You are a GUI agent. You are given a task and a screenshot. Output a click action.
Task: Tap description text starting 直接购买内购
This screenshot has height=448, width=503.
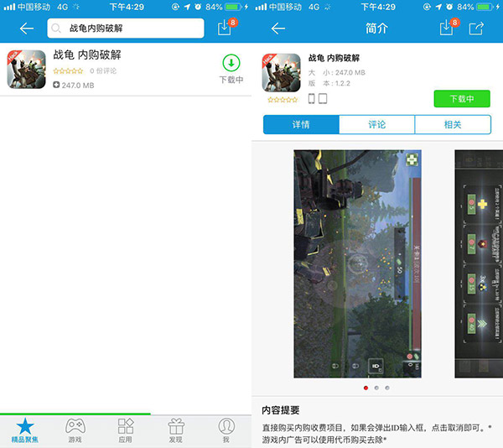coord(376,428)
